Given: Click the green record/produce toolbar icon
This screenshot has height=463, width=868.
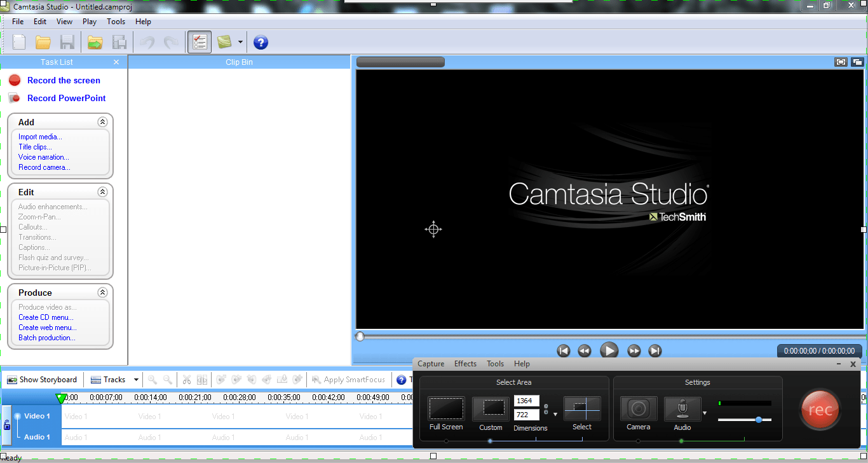Looking at the screenshot, I should pos(224,43).
